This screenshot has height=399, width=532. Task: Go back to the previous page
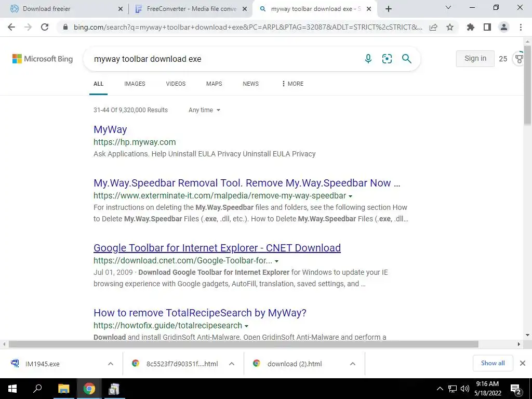point(11,27)
